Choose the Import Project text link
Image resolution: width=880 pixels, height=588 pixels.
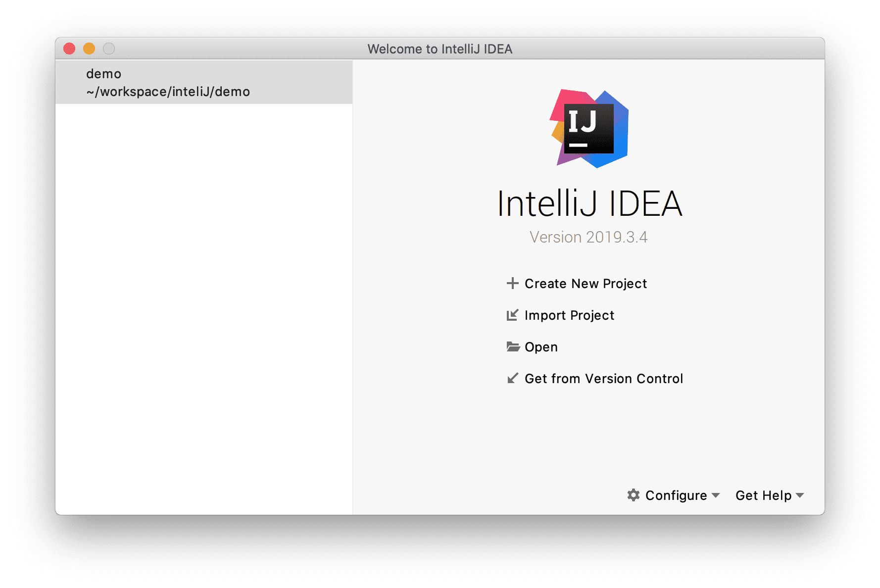(569, 315)
